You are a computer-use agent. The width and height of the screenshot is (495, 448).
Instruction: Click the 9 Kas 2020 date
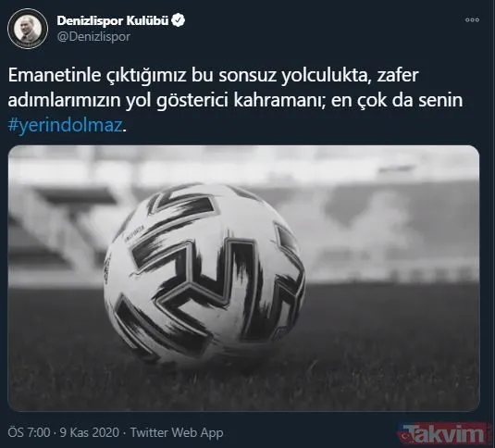coord(90,432)
